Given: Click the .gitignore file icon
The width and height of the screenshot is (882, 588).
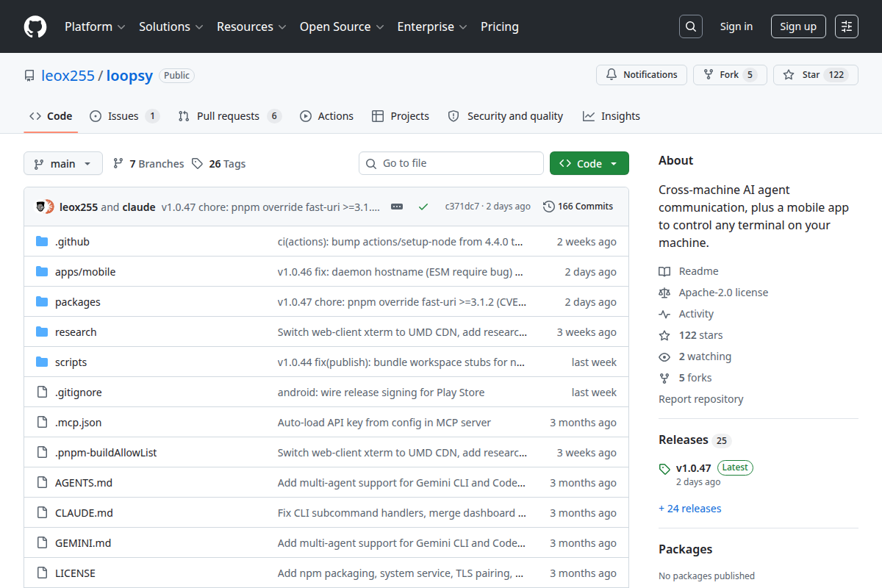Looking at the screenshot, I should pyautogui.click(x=42, y=392).
